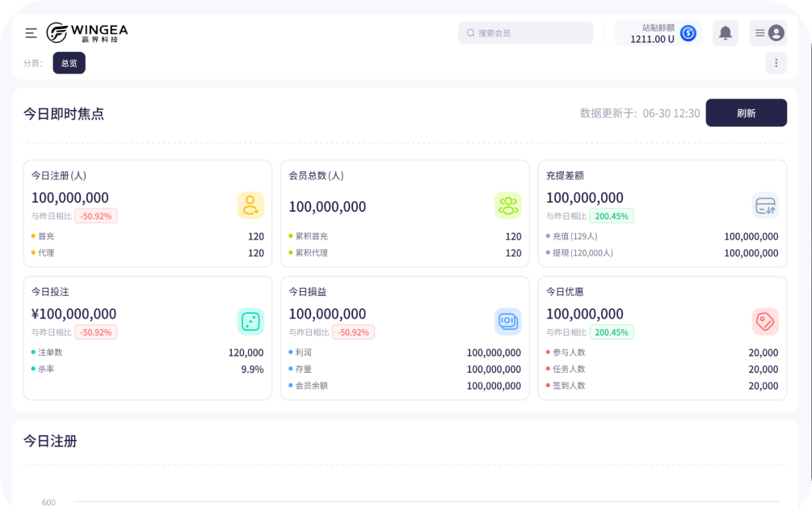Select the 总览 tab
812x524 pixels.
pyautogui.click(x=69, y=63)
